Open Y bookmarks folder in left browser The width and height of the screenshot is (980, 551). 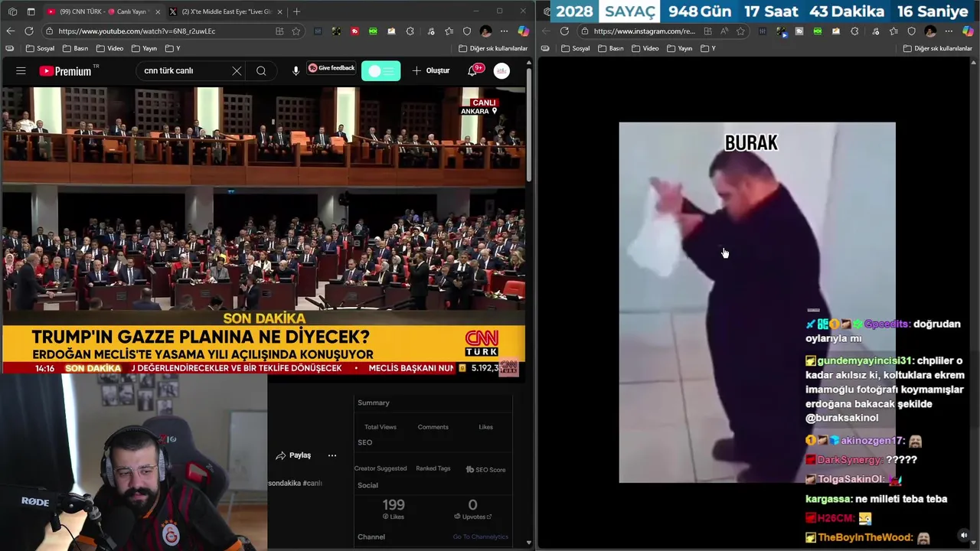pos(172,48)
